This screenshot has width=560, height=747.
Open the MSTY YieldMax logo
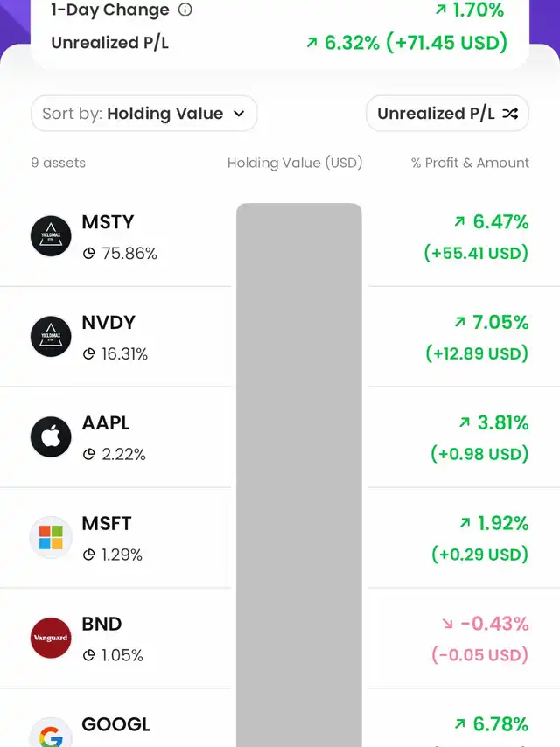(x=51, y=236)
